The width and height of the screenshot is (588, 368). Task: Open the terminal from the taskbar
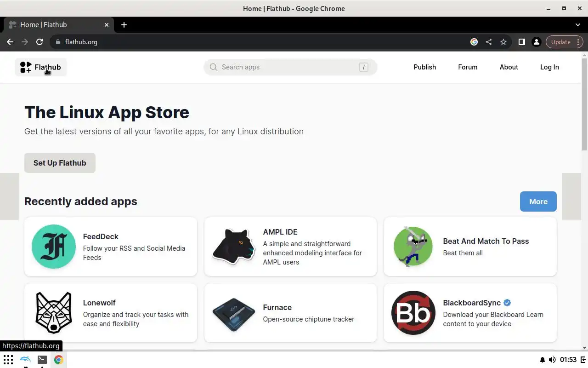point(42,360)
